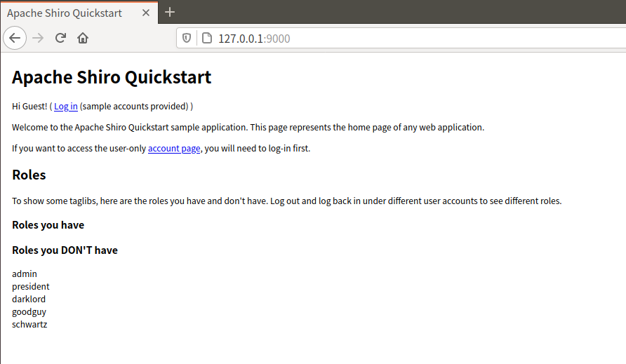Go back using the browser back arrow
This screenshot has width=626, height=364.
[15, 38]
